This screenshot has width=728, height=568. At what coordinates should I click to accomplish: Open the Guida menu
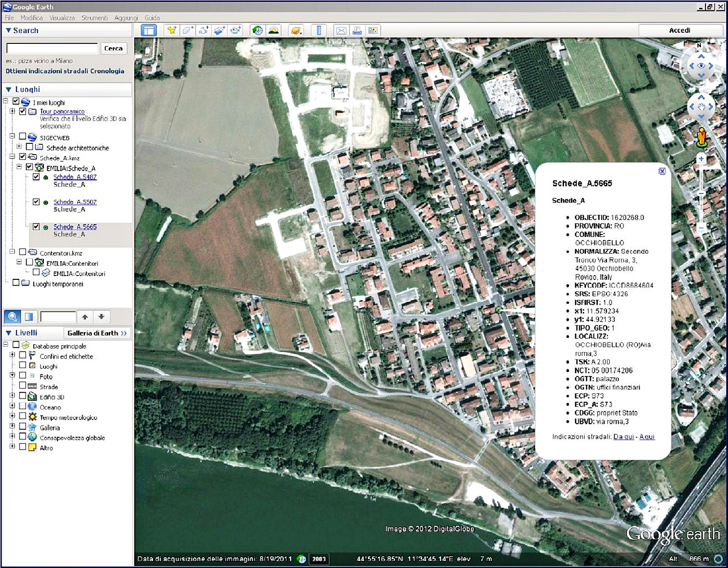tap(152, 18)
